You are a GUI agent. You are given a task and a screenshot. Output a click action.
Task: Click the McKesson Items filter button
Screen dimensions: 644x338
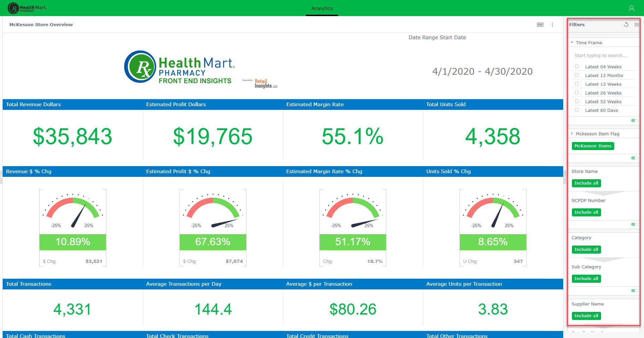593,146
